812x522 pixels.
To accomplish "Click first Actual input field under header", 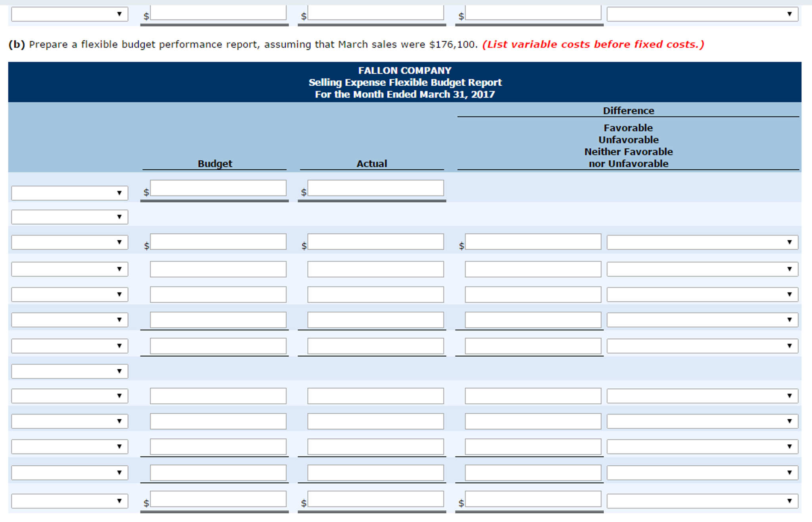I will [375, 188].
